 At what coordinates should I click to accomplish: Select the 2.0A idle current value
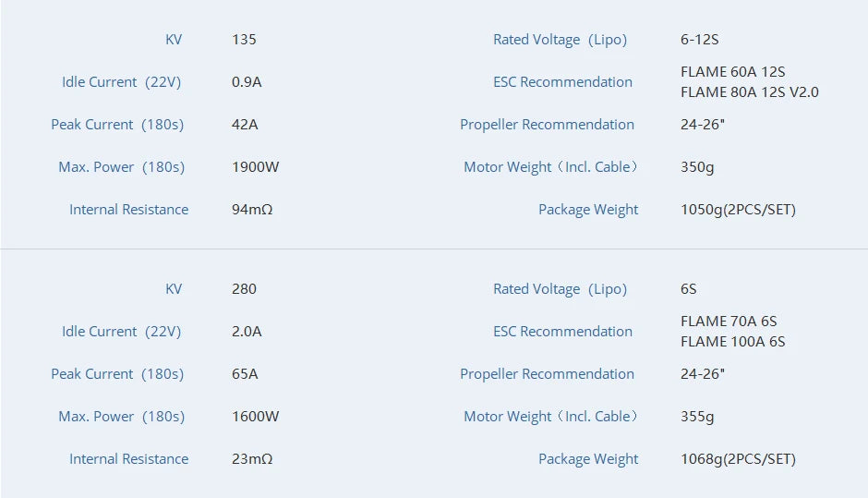point(247,332)
